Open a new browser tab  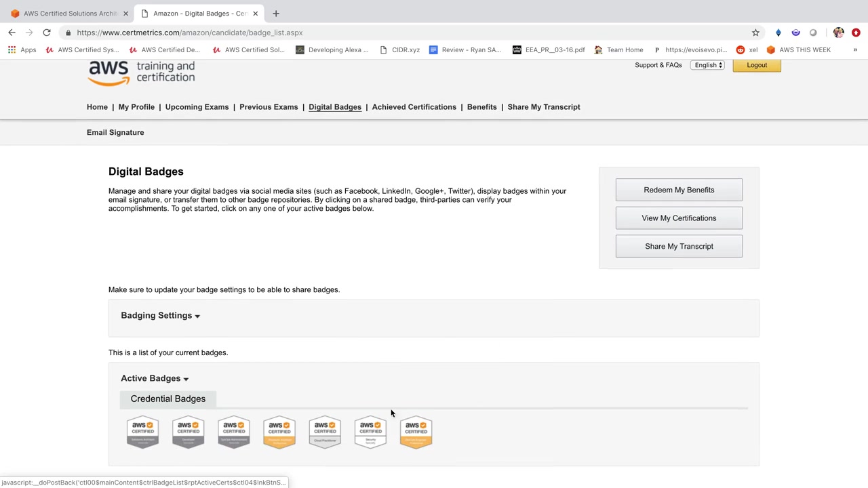(x=276, y=14)
